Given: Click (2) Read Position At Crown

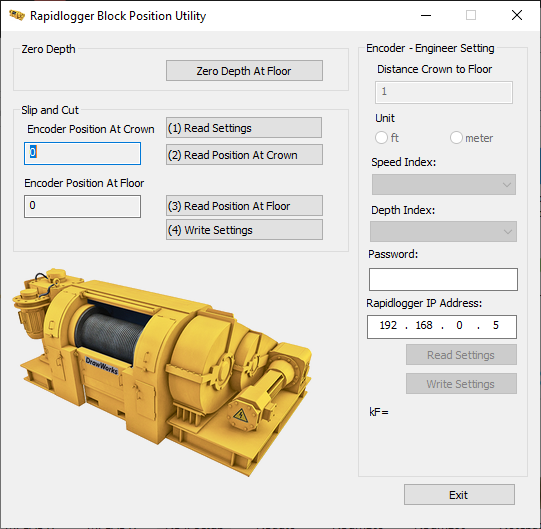Looking at the screenshot, I should 244,155.
